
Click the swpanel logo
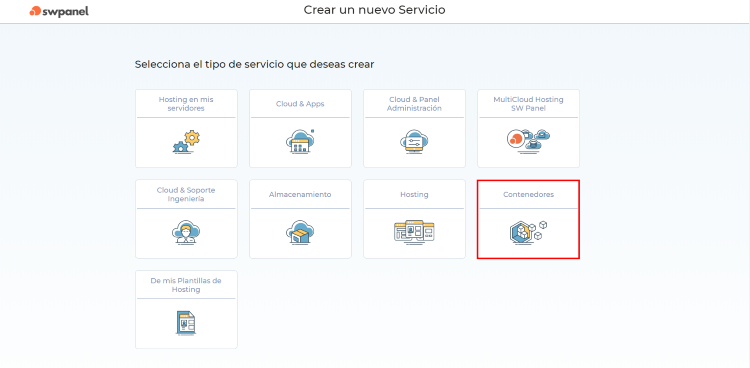[x=59, y=11]
